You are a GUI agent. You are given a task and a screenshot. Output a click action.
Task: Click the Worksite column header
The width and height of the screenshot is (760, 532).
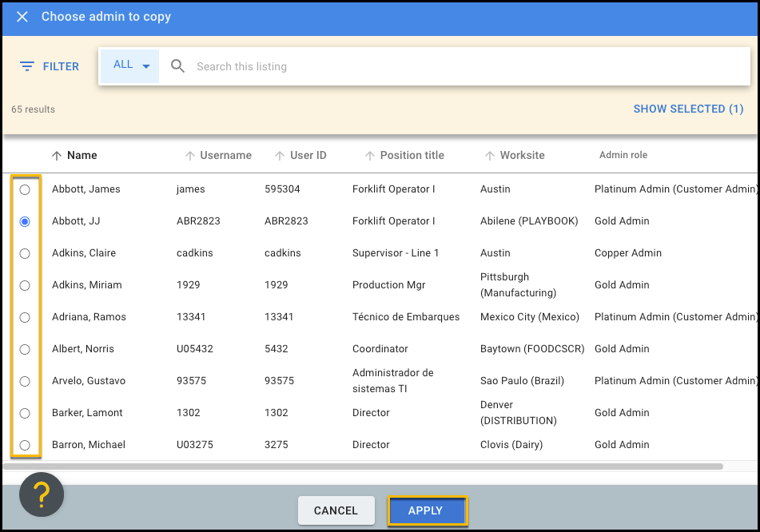(522, 156)
